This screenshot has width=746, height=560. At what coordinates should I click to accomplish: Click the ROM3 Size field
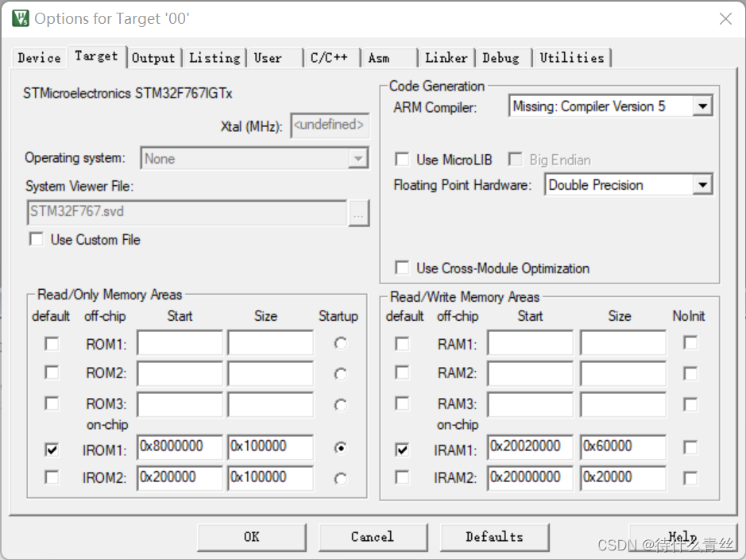coord(271,404)
